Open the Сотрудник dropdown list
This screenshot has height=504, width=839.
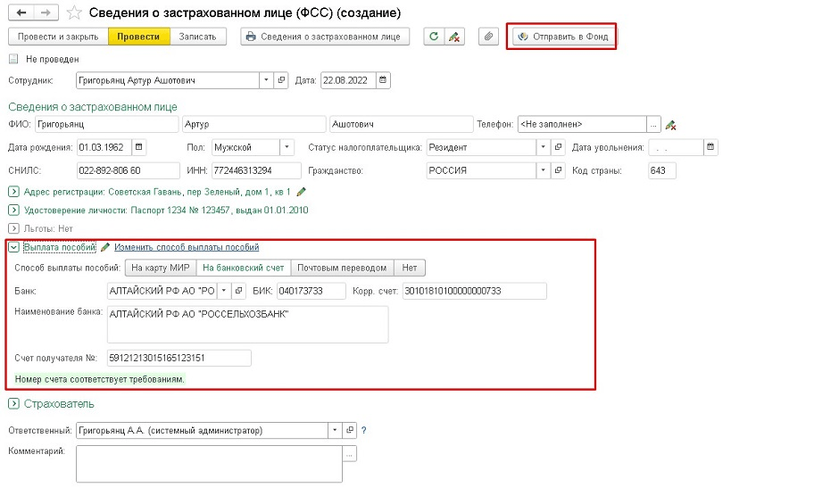click(265, 80)
